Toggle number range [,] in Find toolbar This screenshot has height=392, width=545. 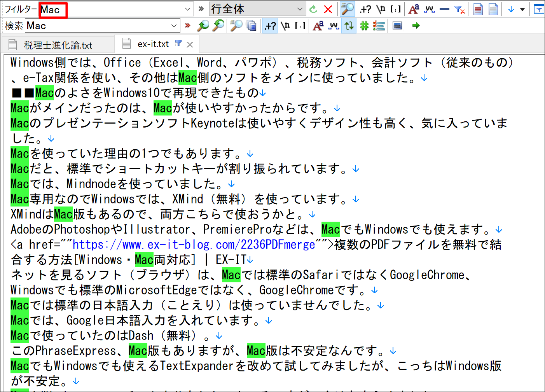(300, 26)
